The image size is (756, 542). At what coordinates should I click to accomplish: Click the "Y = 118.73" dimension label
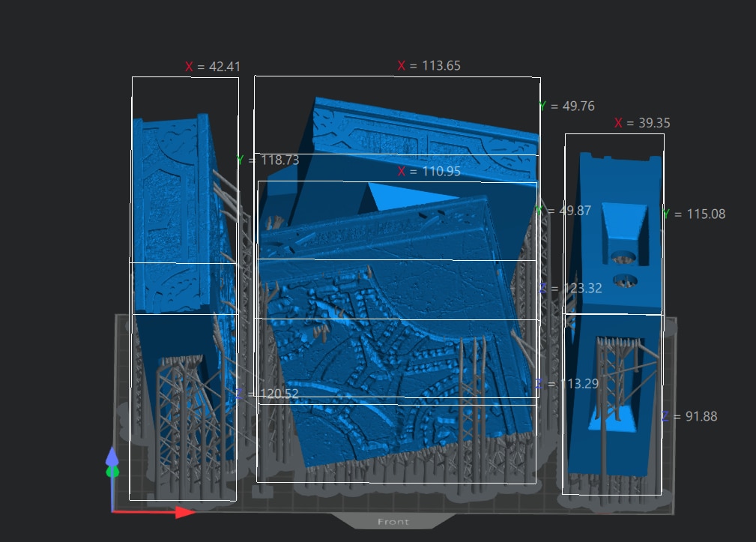coord(268,160)
